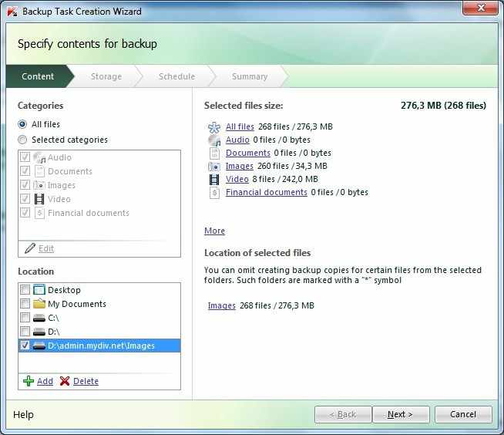Image resolution: width=504 pixels, height=435 pixels.
Task: Open the Audio link in file summary
Action: click(237, 140)
